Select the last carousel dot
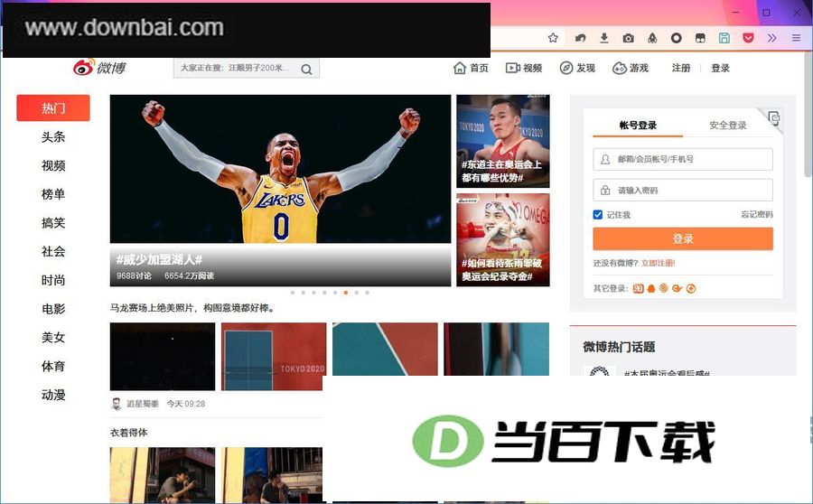813x504 pixels. tap(367, 293)
